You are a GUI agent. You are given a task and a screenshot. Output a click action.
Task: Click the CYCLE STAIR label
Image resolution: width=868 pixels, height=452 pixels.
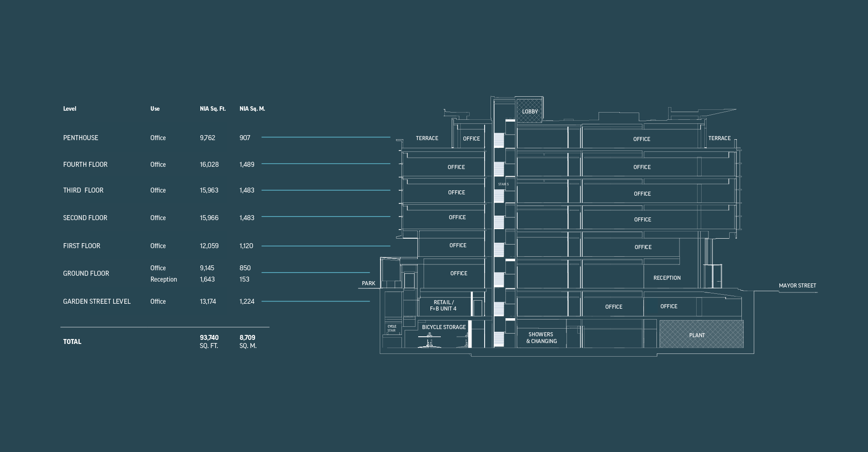click(x=392, y=328)
